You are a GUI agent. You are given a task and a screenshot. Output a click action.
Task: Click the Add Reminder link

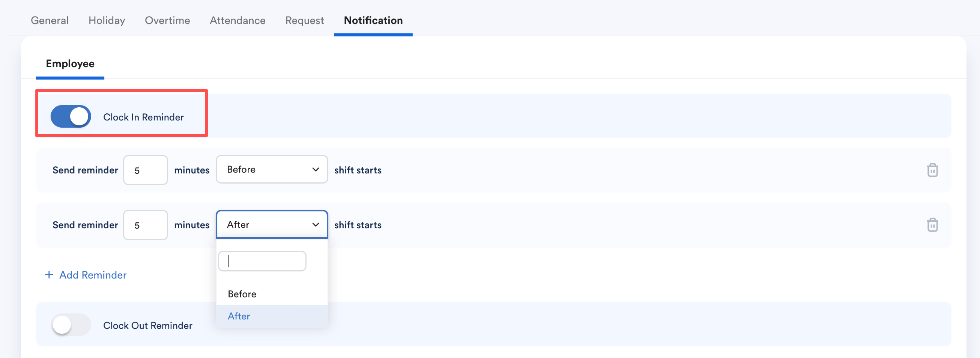click(93, 275)
